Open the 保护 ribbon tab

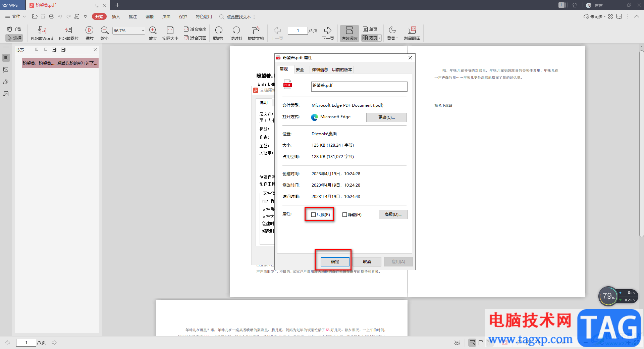click(183, 16)
